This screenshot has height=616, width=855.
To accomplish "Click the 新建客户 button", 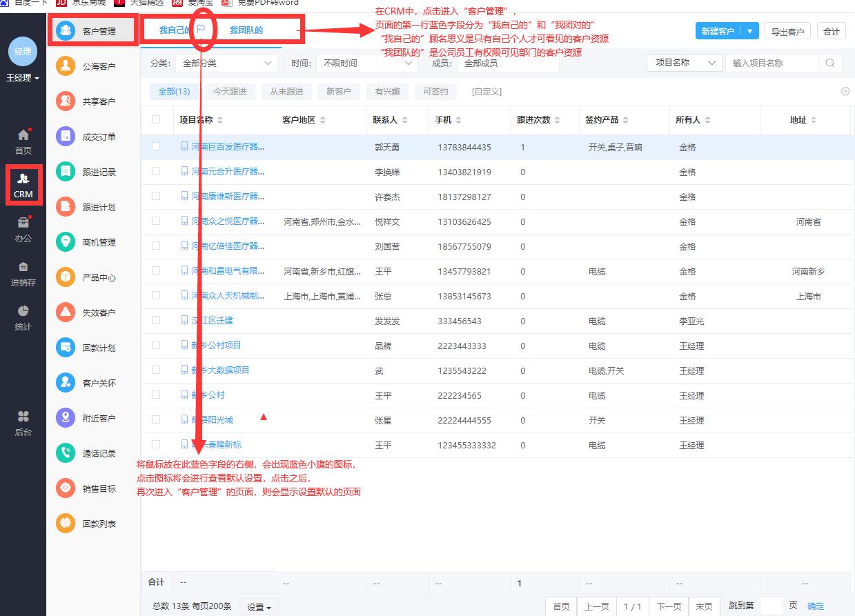I will tap(718, 31).
